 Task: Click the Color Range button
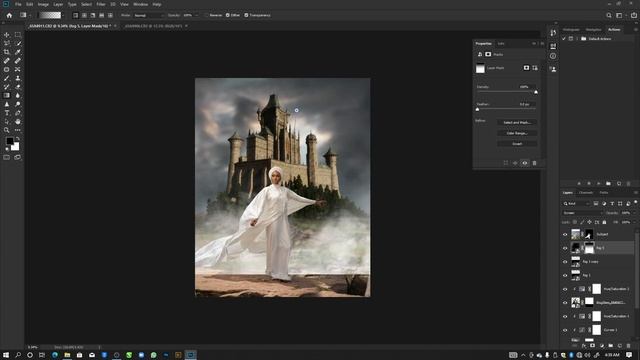[517, 133]
